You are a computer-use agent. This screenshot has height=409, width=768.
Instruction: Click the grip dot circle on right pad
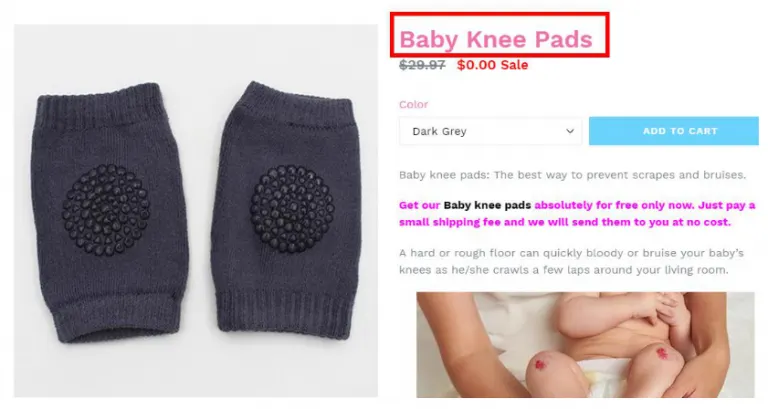pos(292,208)
